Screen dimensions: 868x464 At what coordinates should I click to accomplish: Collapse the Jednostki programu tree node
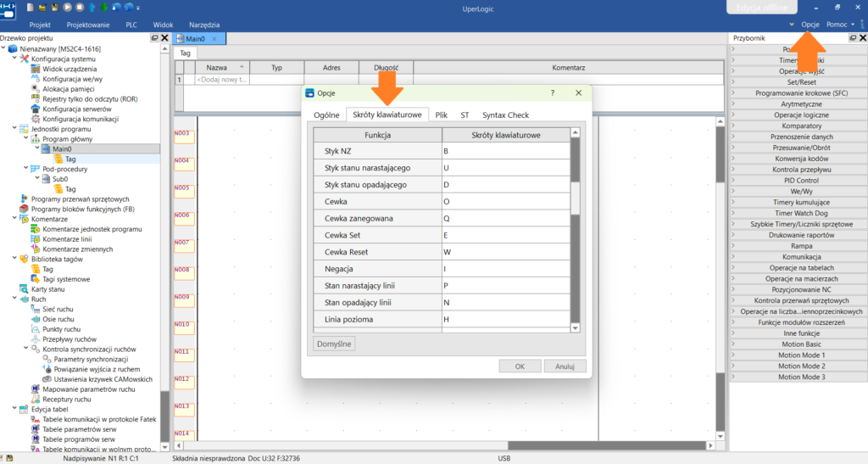tap(15, 128)
